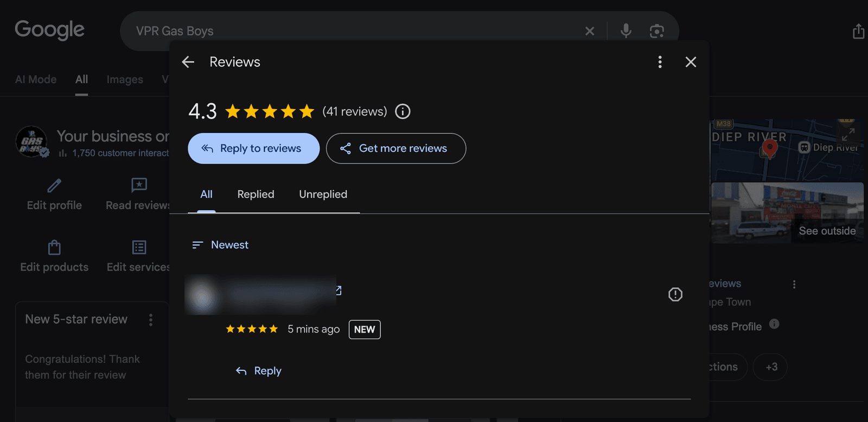Select the All reviews tab
Screen dimensions: 868x422
click(x=206, y=194)
